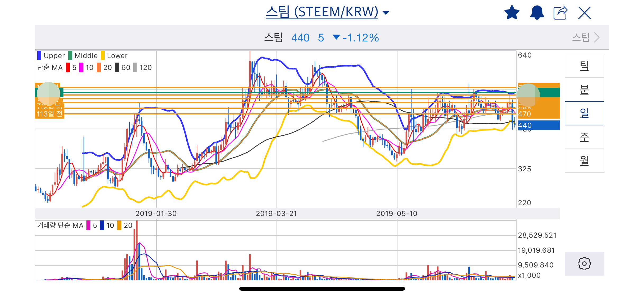The height and width of the screenshot is (297, 644).
Task: Click the magenta MA 10 swatch
Action: coord(81,67)
